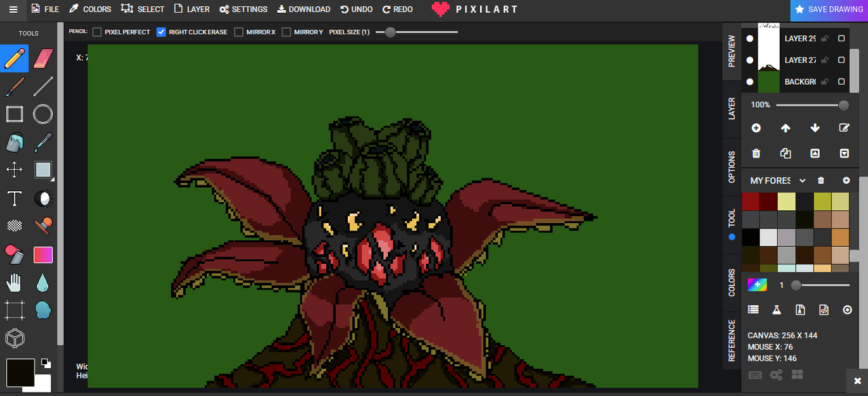This screenshot has width=868, height=396.
Task: Select the Dithering tool
Action: tap(14, 226)
